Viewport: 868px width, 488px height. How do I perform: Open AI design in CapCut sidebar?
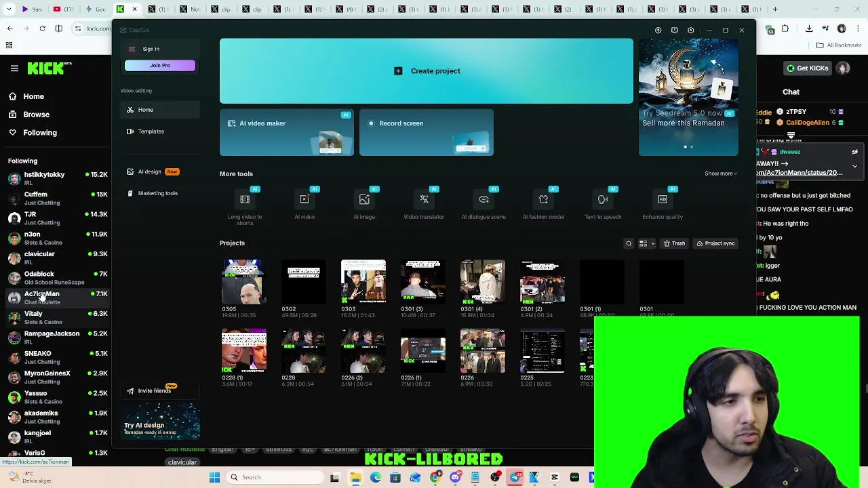pos(160,171)
